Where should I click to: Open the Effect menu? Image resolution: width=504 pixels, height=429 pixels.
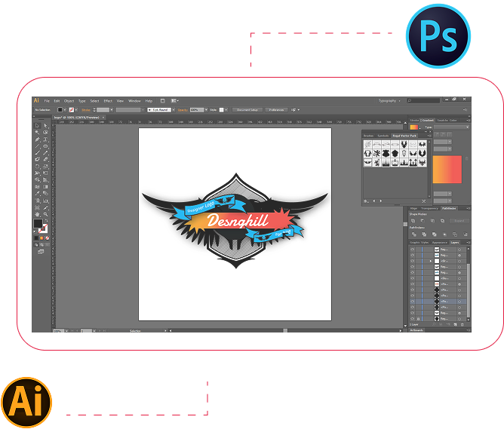point(108,100)
